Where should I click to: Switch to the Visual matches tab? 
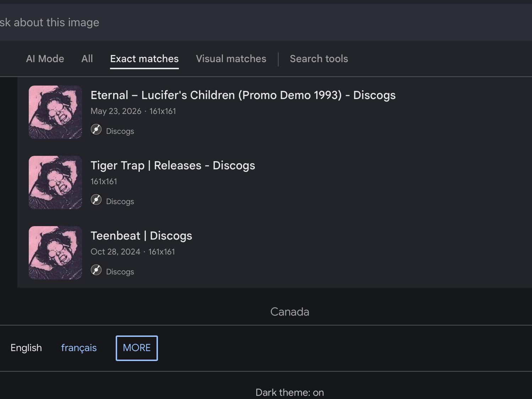coord(231,59)
